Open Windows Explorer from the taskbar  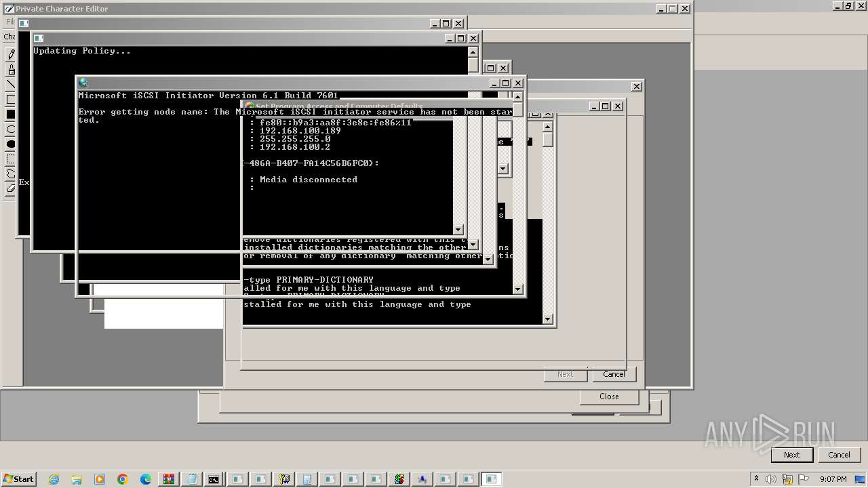point(77,479)
